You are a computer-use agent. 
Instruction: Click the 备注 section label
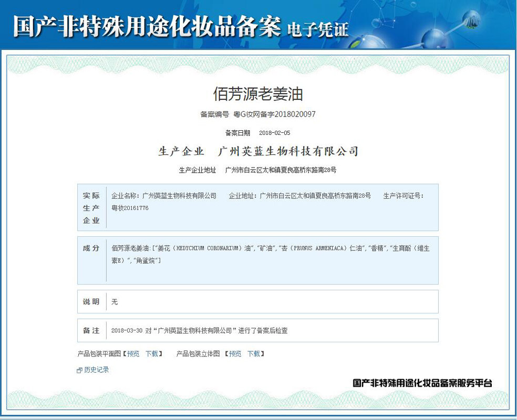(x=91, y=330)
